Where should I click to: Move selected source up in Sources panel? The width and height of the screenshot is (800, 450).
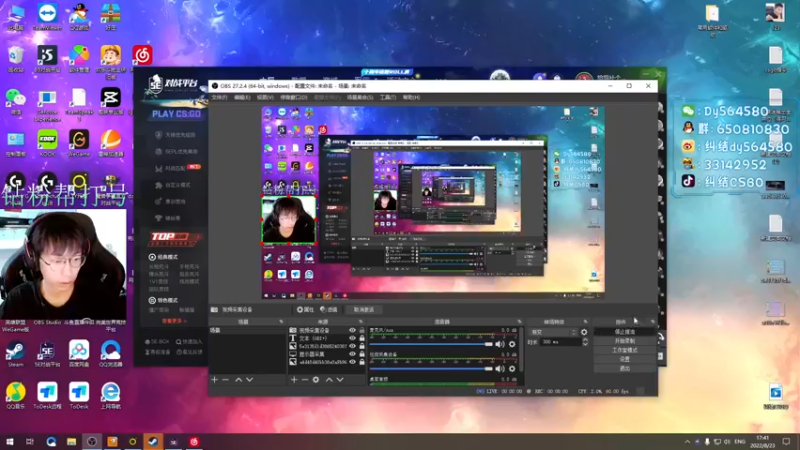point(329,380)
